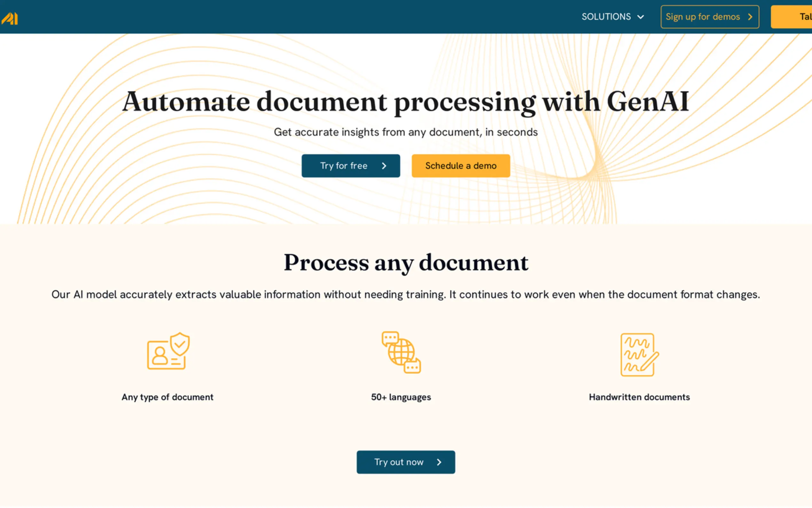Select the Any type of document label
Image resolution: width=812 pixels, height=508 pixels.
tap(167, 397)
